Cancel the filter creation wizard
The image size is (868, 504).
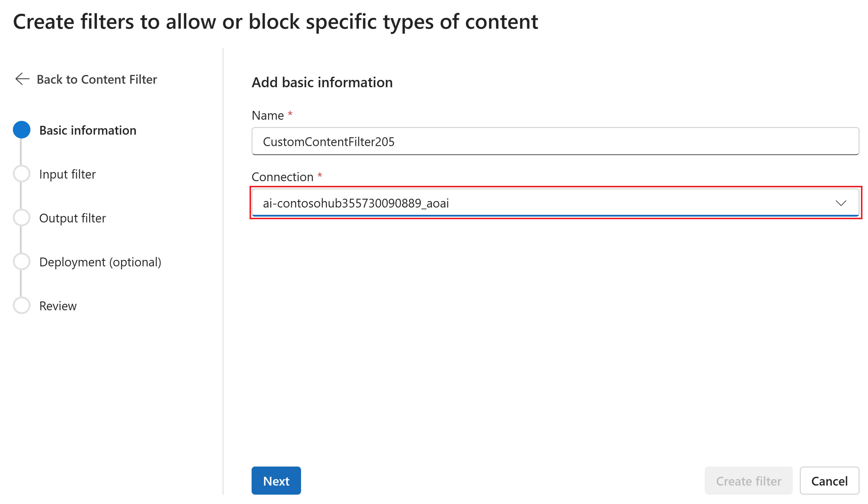tap(829, 481)
